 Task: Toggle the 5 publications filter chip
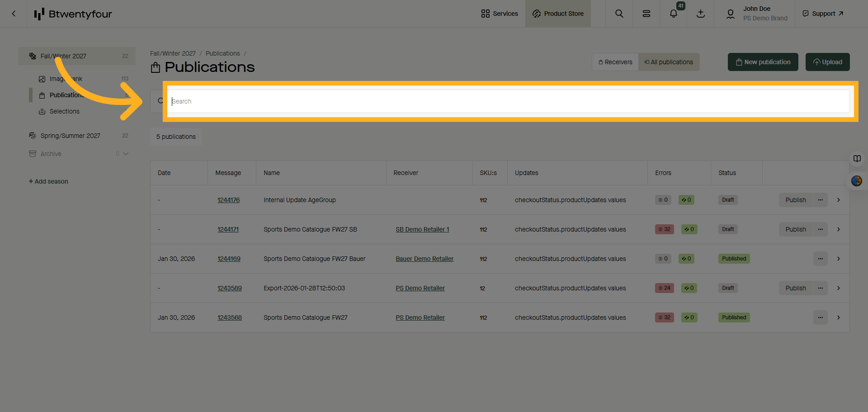(x=176, y=137)
